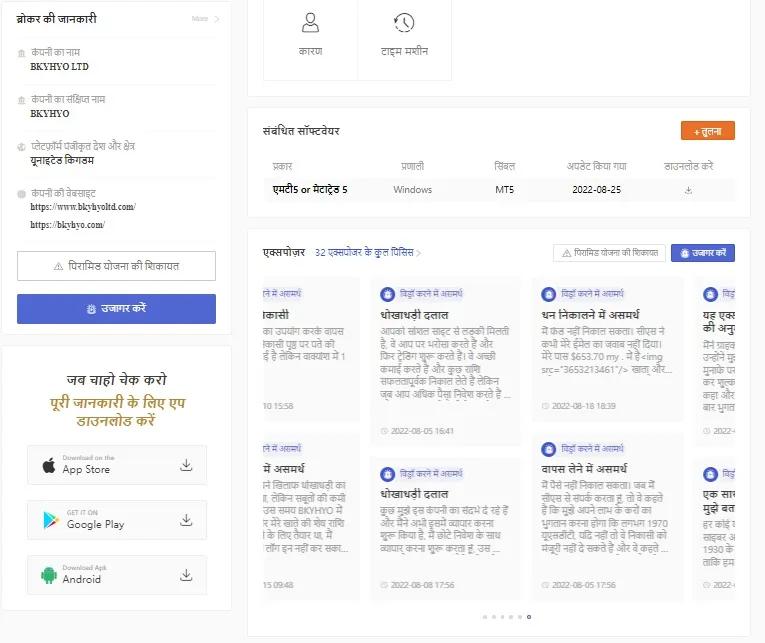Viewport: 765px width, 643px height.
Task: Click the डाउनलोड करें column header
Action: (x=688, y=166)
